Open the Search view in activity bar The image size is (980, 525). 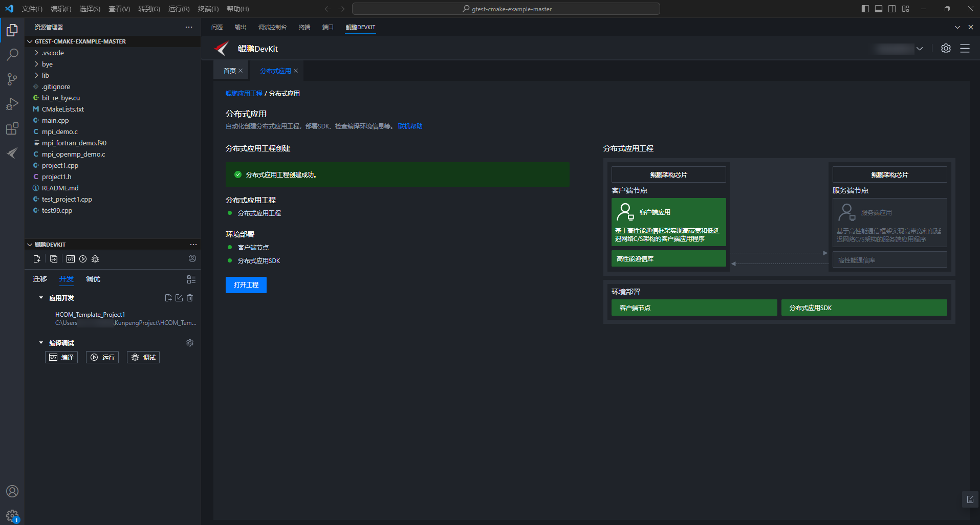[x=12, y=54]
